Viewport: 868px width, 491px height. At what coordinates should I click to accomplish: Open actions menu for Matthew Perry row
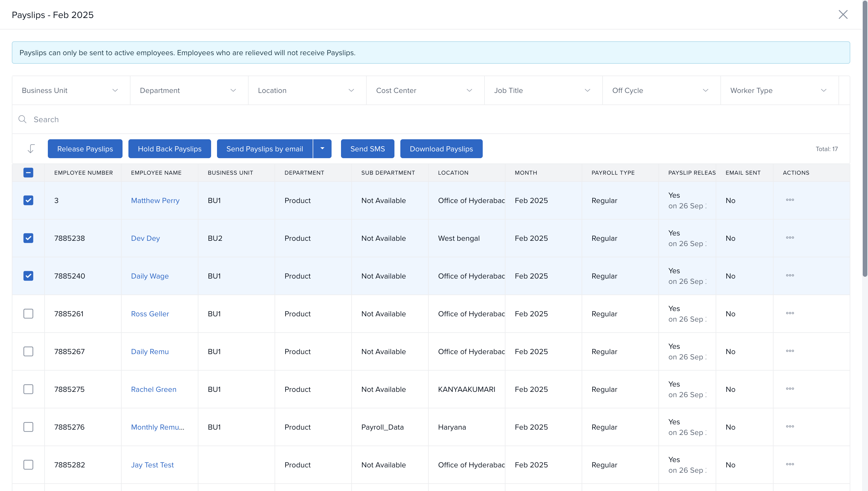tap(789, 200)
